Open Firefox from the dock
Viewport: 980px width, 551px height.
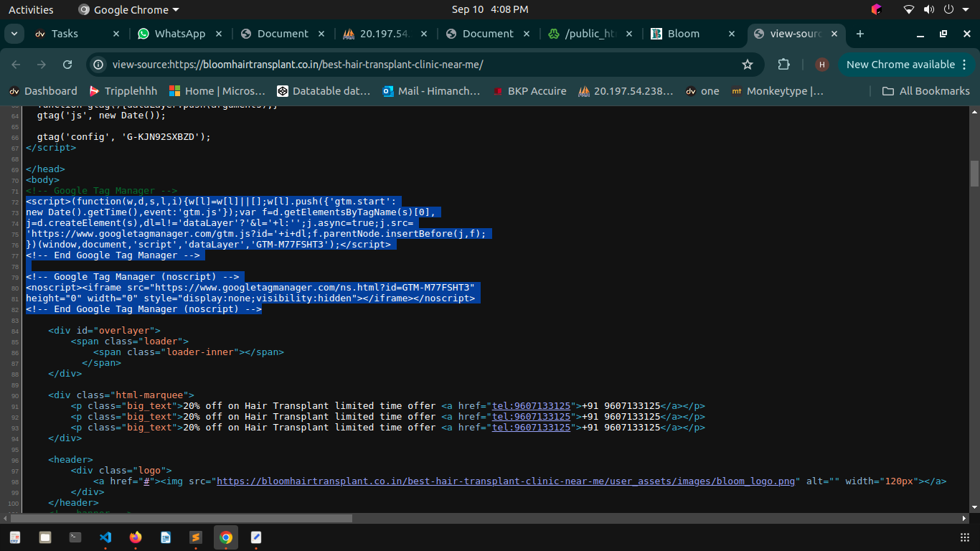136,537
